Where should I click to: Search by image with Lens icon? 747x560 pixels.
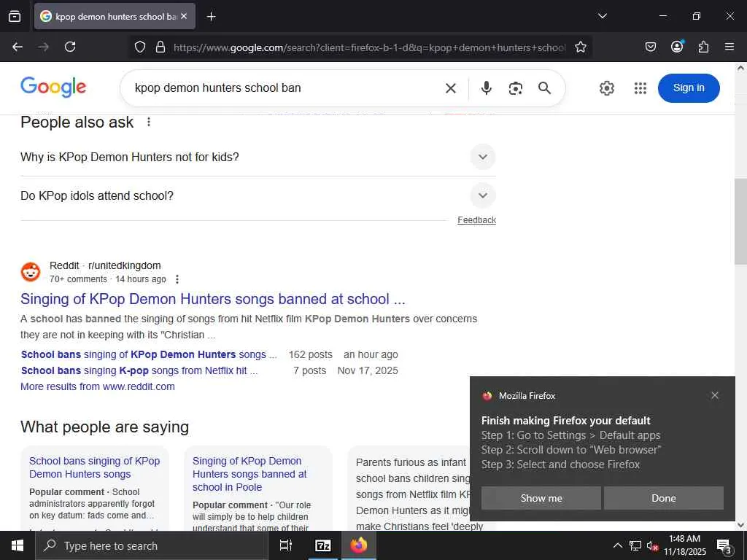[x=516, y=88]
